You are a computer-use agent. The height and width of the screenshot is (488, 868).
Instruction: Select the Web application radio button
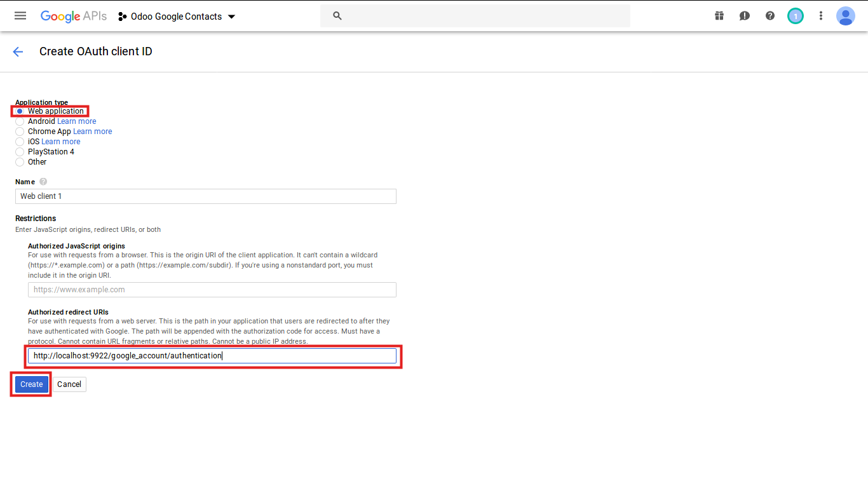coord(20,111)
